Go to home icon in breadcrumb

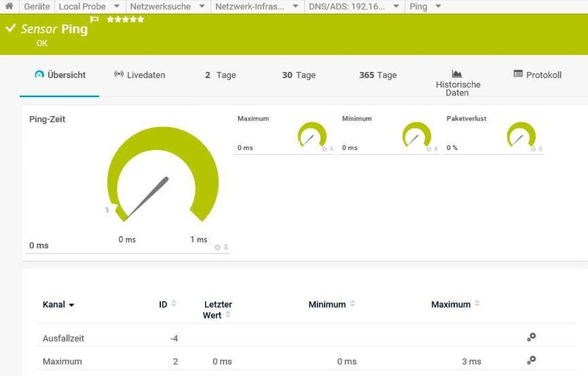point(9,6)
